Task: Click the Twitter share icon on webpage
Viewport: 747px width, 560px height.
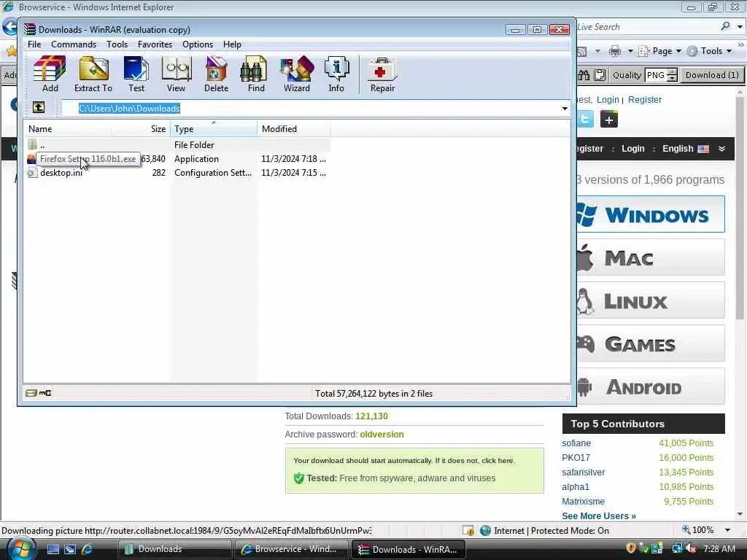Action: pyautogui.click(x=585, y=119)
